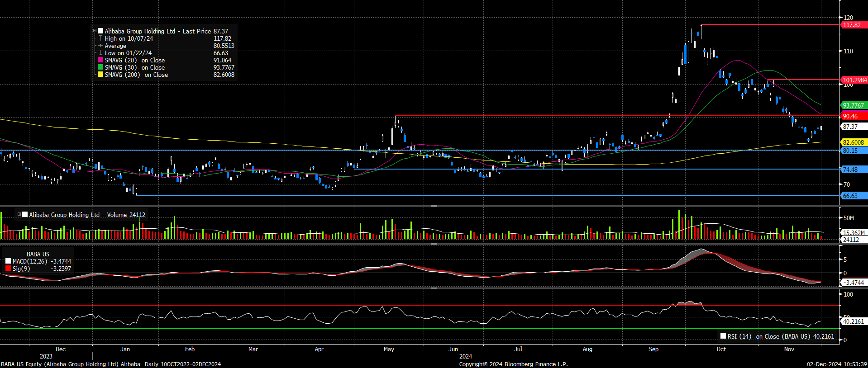The image size is (868, 368).
Task: Click the green 93.7767 axis tag
Action: pos(854,105)
